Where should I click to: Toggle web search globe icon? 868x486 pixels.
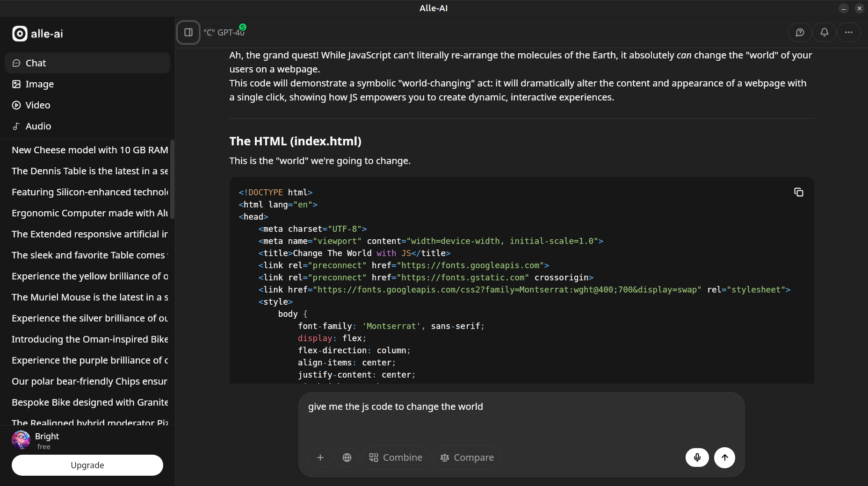click(x=347, y=457)
